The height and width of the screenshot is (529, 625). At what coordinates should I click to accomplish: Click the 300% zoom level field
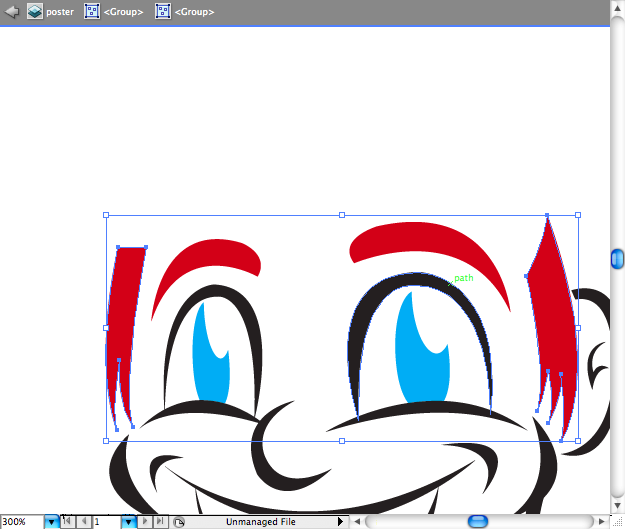tap(22, 522)
